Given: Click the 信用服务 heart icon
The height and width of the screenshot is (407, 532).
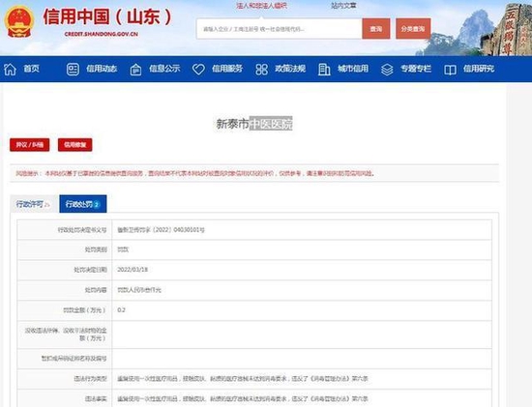Looking at the screenshot, I should (x=198, y=70).
